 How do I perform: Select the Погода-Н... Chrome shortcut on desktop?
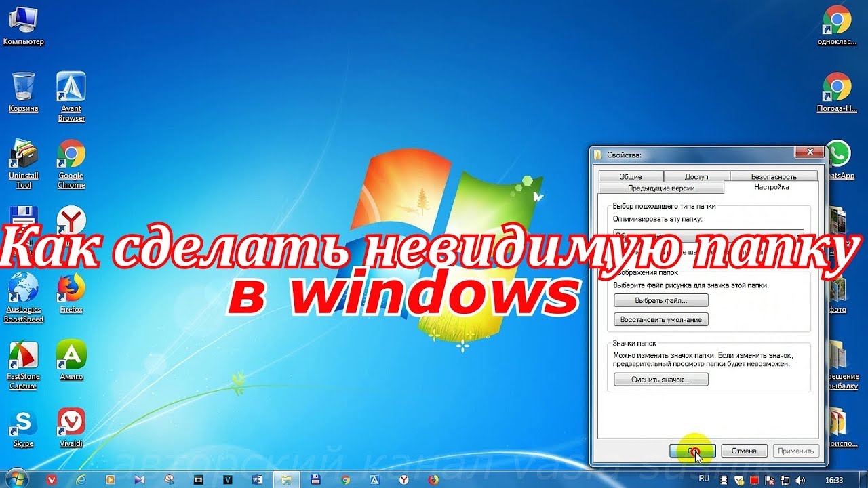(837, 92)
